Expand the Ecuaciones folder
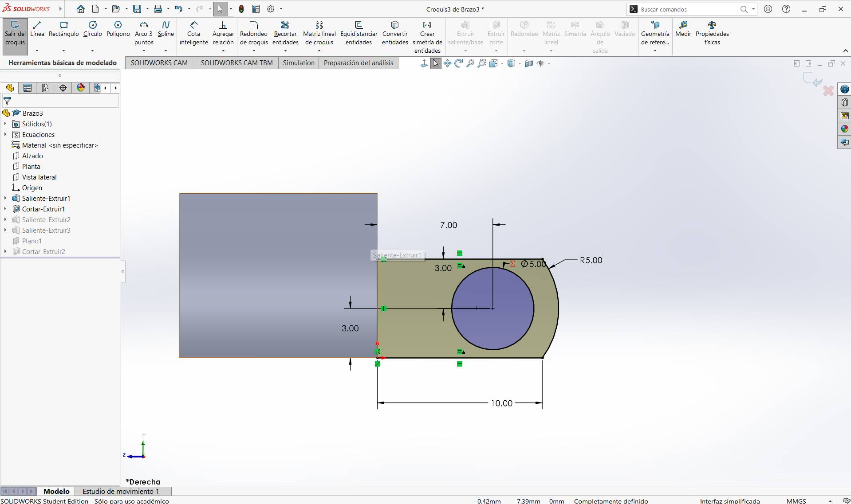Viewport: 851px width, 504px height. tap(5, 134)
